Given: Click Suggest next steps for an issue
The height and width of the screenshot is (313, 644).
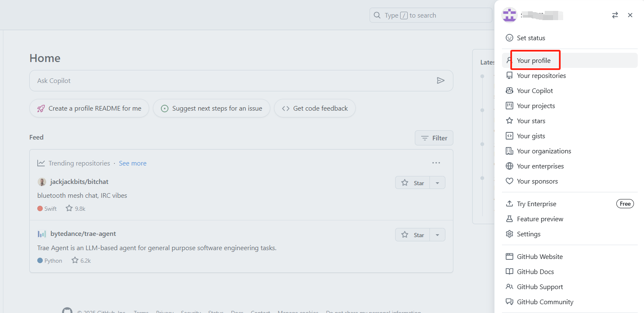Looking at the screenshot, I should pyautogui.click(x=212, y=108).
